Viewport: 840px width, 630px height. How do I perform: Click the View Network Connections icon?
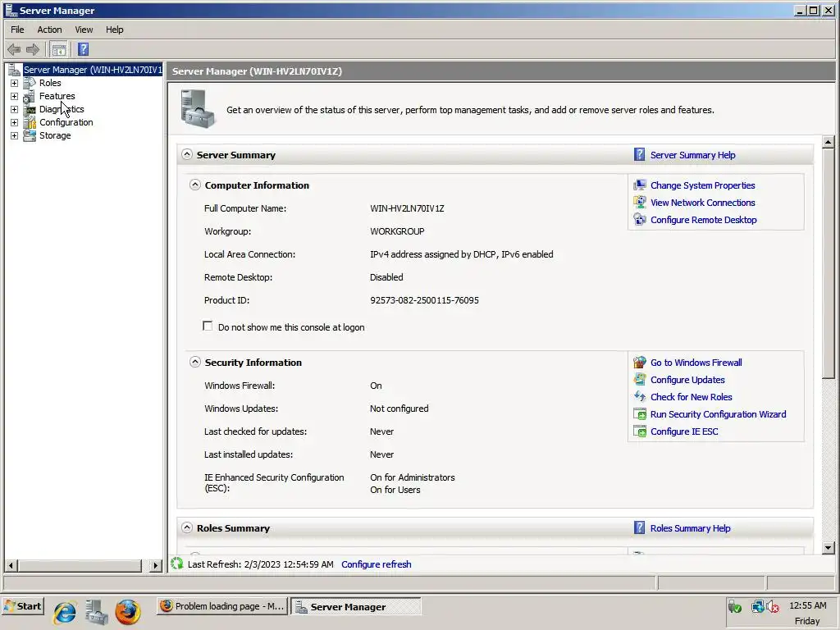[x=640, y=203]
